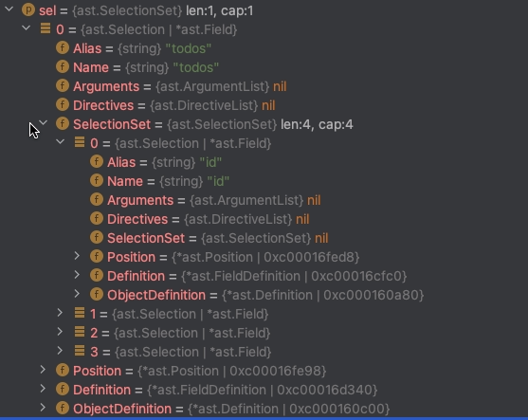Screen dimensions: 528x420
Task: Collapse the SelectionSet len:4 node
Action: click(43, 123)
